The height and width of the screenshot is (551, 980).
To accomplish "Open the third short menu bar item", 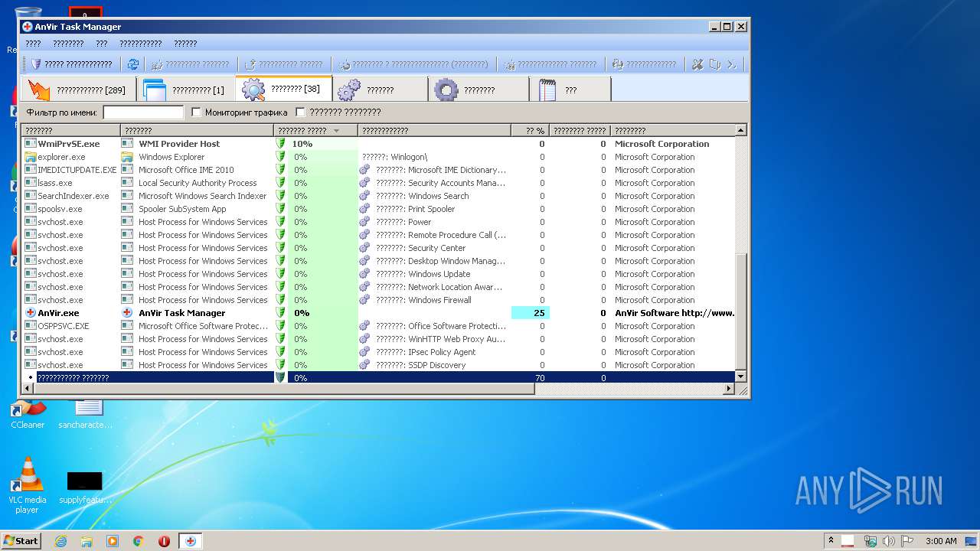I will pos(101,44).
